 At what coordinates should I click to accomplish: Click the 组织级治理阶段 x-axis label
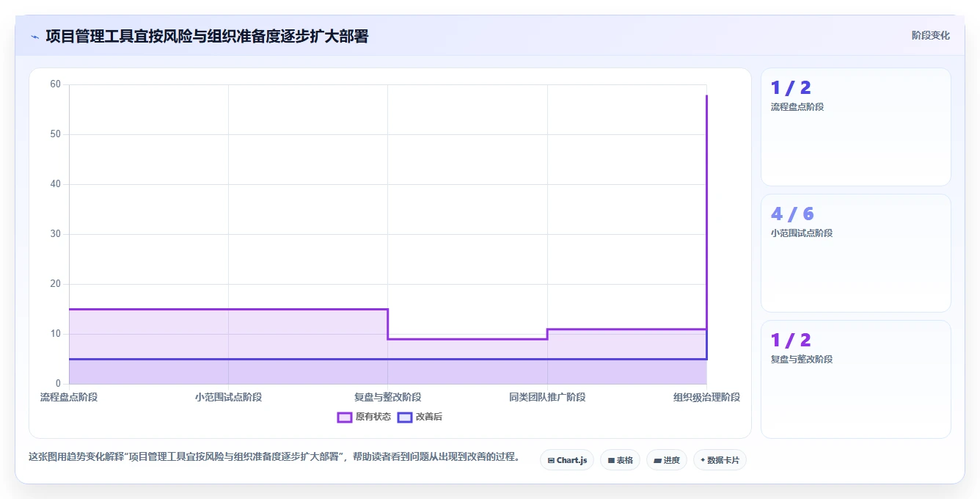coord(706,397)
